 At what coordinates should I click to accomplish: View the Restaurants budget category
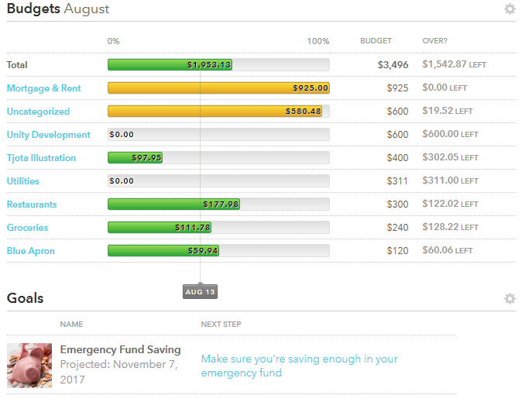(x=32, y=204)
